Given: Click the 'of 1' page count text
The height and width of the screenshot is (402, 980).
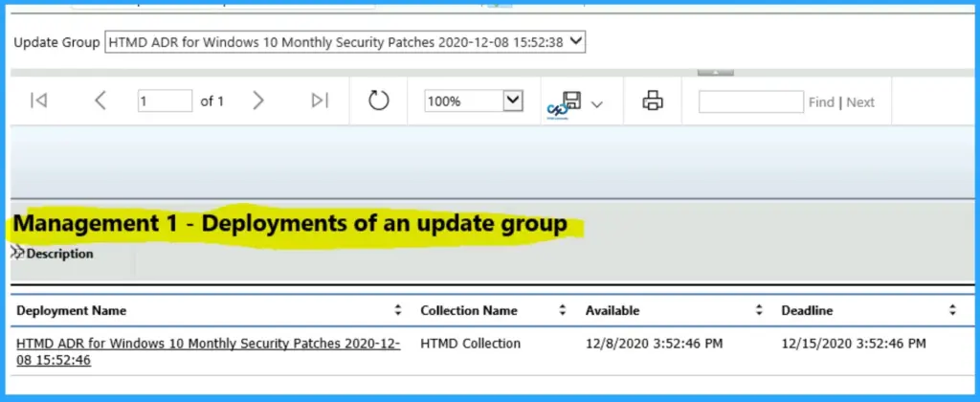Looking at the screenshot, I should click(212, 101).
